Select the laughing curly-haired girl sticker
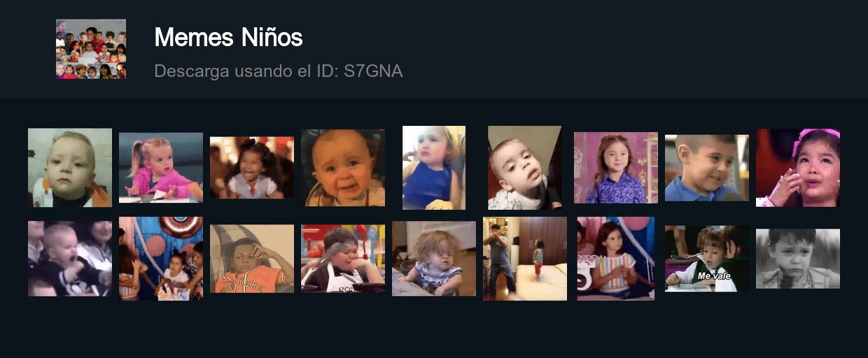Viewport: 868px width, 358px height. pos(252,168)
